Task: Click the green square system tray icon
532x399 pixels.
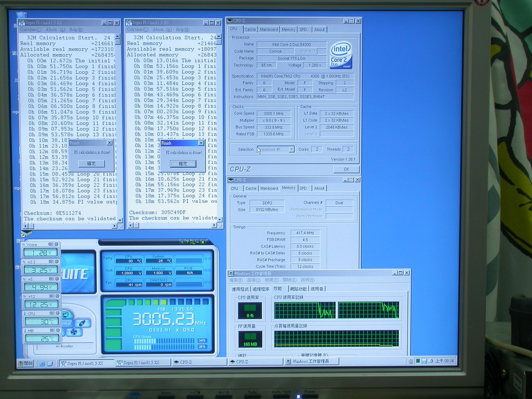Action: [x=418, y=361]
